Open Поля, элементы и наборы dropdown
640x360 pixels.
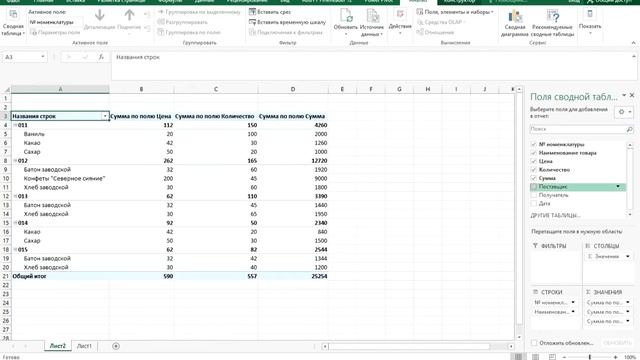455,12
